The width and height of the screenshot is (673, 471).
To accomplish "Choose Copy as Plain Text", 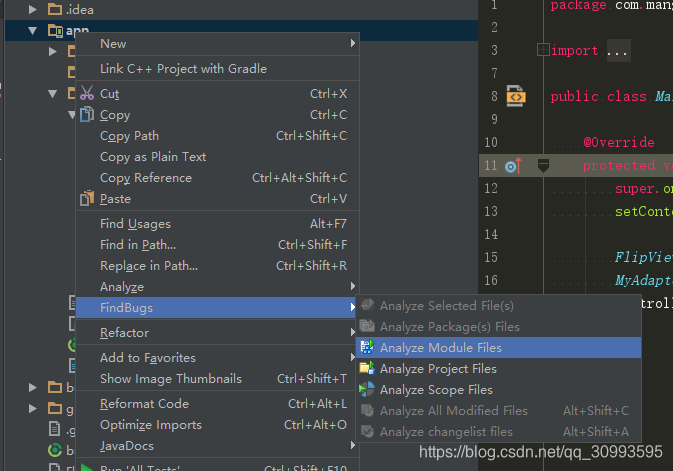I will (217, 157).
